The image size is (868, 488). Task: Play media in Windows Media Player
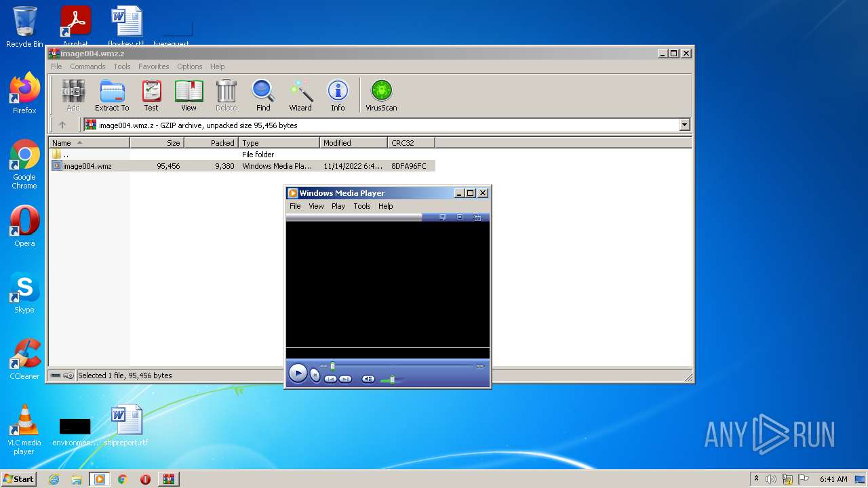pyautogui.click(x=298, y=373)
